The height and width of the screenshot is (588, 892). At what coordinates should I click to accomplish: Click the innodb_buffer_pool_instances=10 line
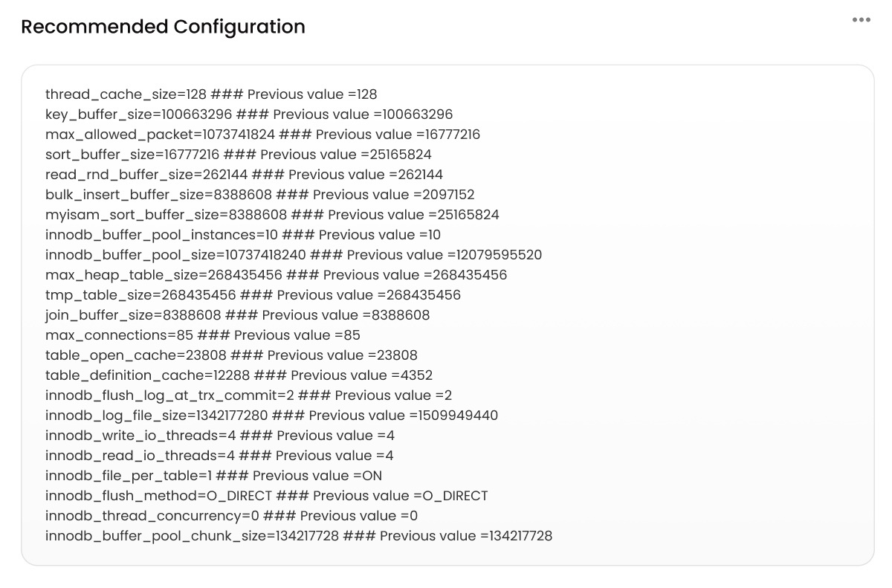243,235
